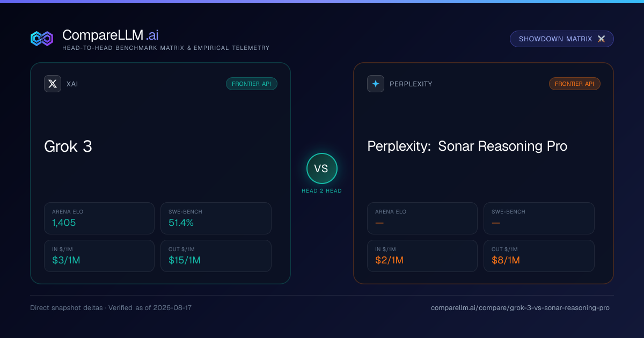The image size is (644, 338).
Task: Click Perplexity's input price $2/1M card
Action: pyautogui.click(x=422, y=256)
